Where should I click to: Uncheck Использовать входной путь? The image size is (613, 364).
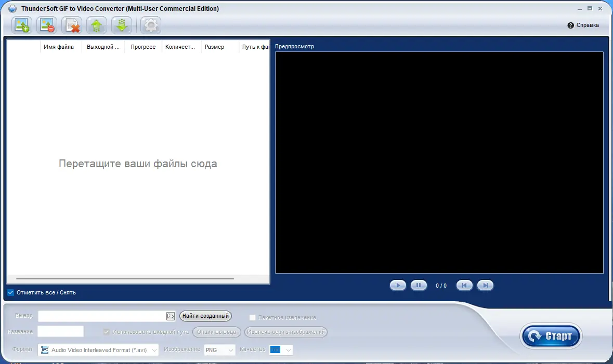point(106,332)
